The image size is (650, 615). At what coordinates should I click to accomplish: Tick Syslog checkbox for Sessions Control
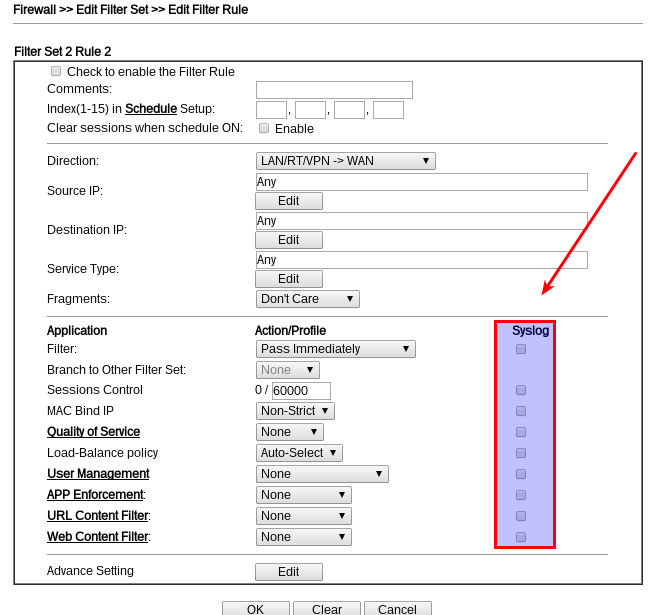(520, 390)
